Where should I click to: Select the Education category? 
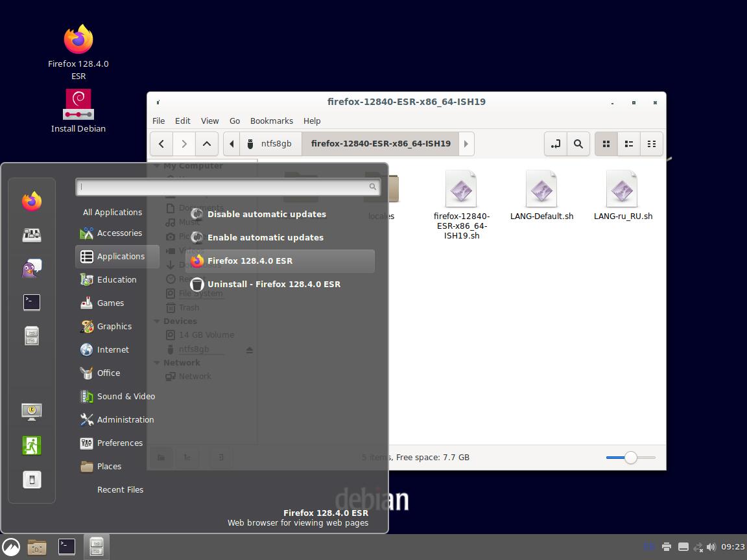coord(117,280)
